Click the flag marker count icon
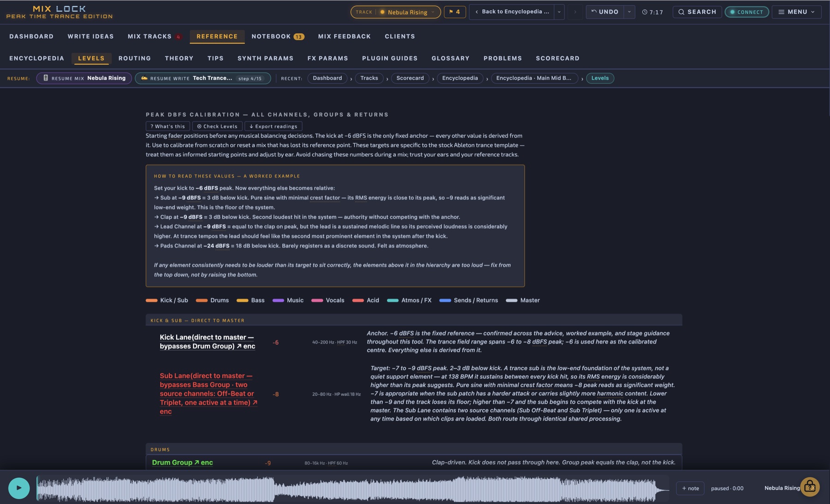This screenshot has height=504, width=830. [455, 12]
